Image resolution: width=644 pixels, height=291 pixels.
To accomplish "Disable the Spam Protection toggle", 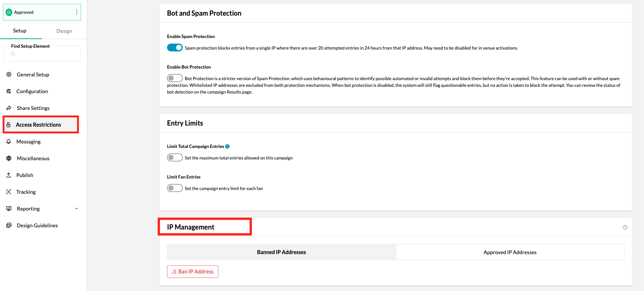I will coord(175,48).
